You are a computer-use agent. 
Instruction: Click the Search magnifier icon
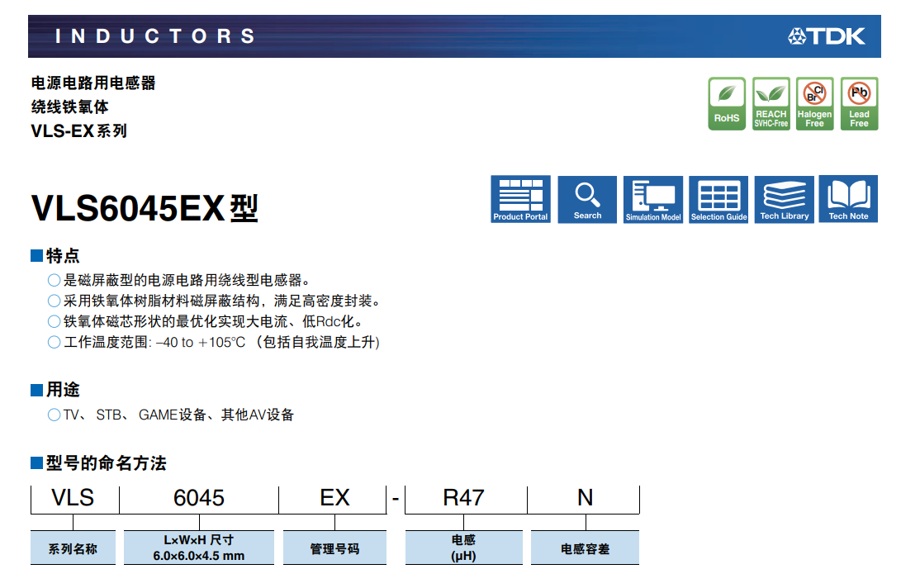coord(586,199)
